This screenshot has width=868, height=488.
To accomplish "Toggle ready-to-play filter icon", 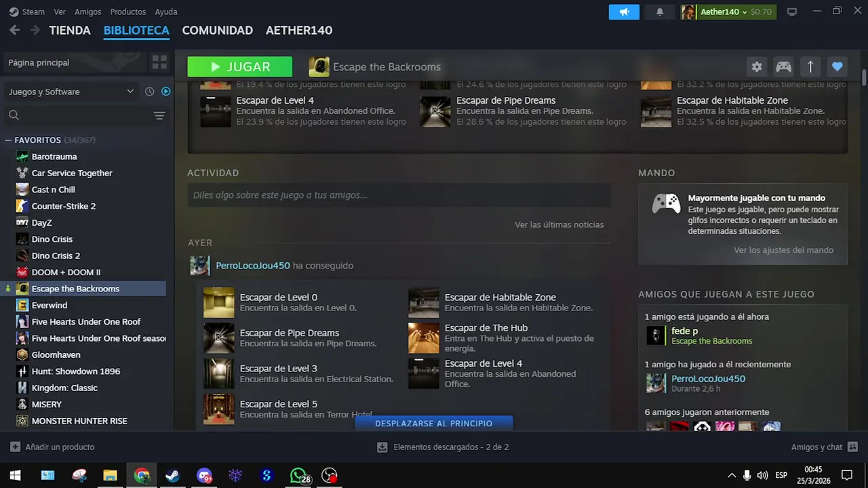I will point(165,91).
